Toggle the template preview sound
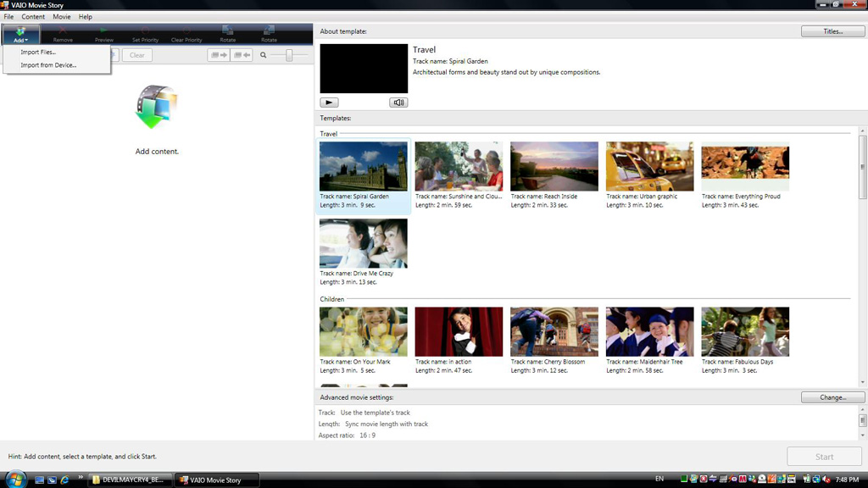This screenshot has height=488, width=868. pos(398,103)
